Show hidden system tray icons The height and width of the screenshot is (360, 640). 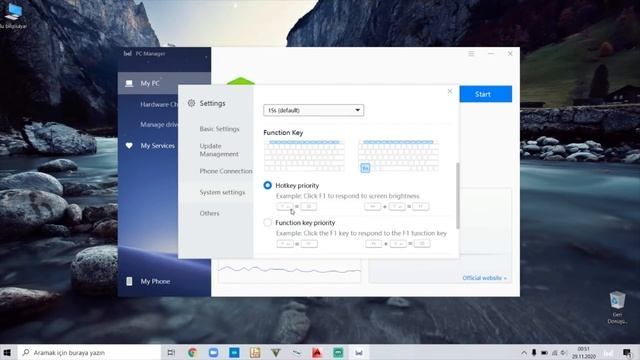pos(524,353)
